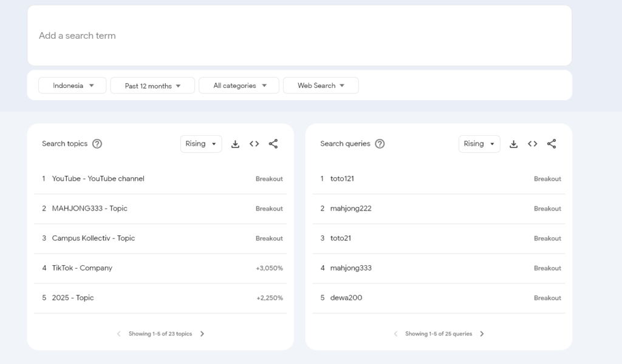The height and width of the screenshot is (364, 622).
Task: Open the TikTok - Company topic
Action: (x=82, y=268)
